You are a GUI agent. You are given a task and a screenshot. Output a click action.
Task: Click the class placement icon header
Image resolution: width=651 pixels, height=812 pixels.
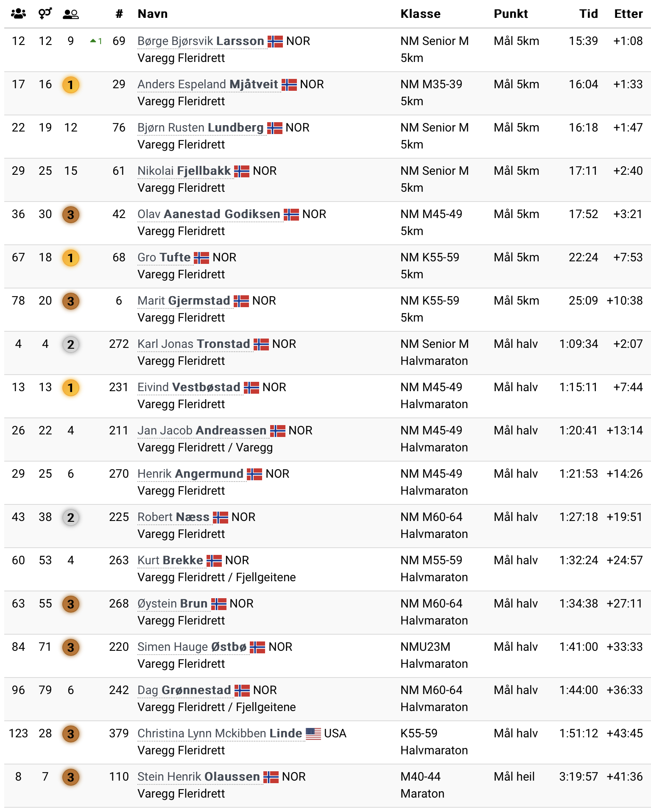pyautogui.click(x=71, y=14)
